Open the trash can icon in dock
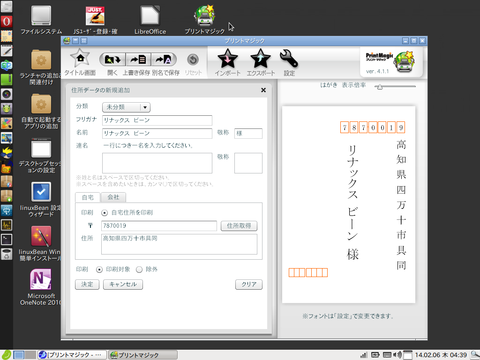480x360 pixels. (x=6, y=254)
